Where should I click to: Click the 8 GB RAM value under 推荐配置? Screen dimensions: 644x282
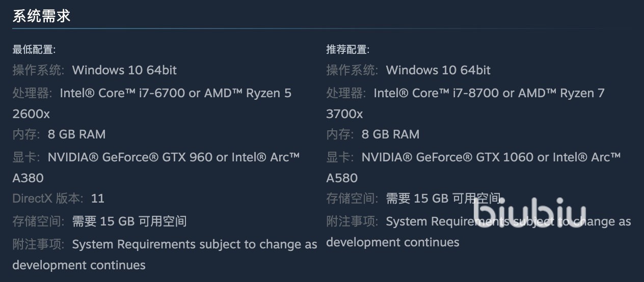click(x=390, y=134)
